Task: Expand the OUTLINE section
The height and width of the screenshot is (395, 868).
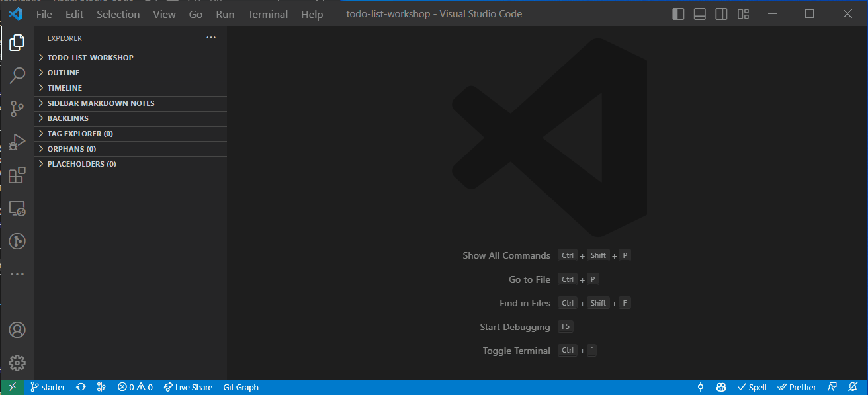Action: tap(64, 73)
